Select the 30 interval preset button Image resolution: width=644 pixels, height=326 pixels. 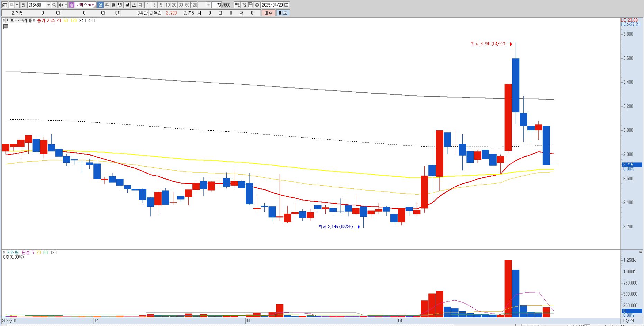[x=181, y=5]
